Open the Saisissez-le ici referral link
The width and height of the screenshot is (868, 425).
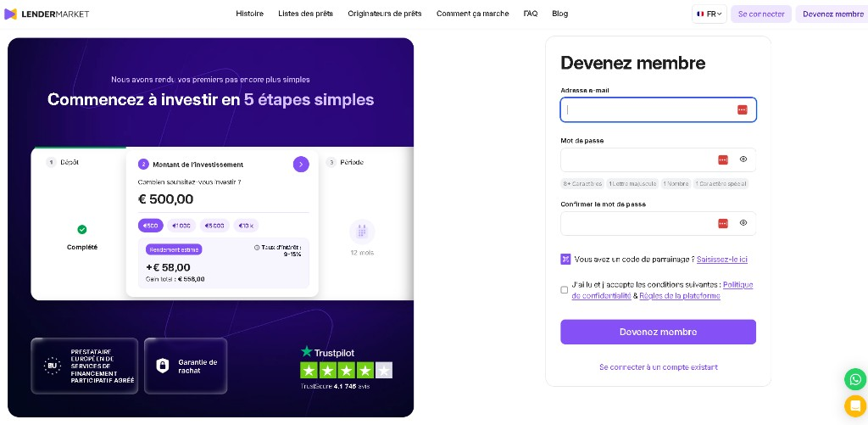[722, 260]
